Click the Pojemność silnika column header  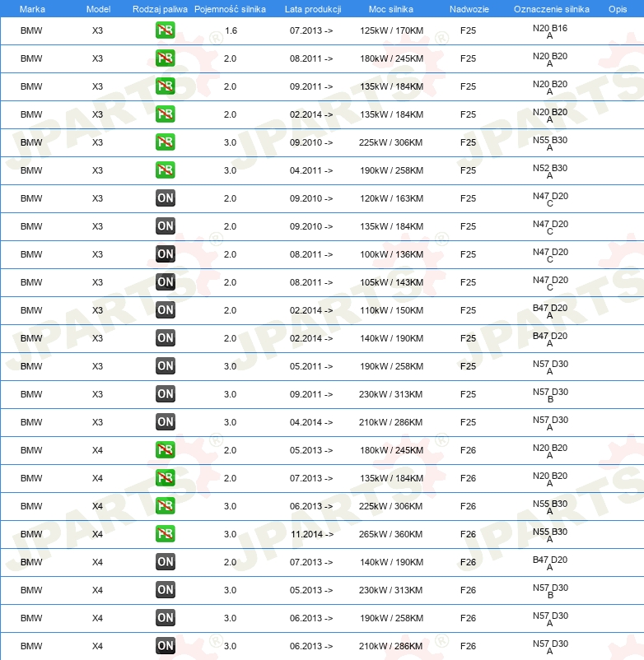point(230,9)
